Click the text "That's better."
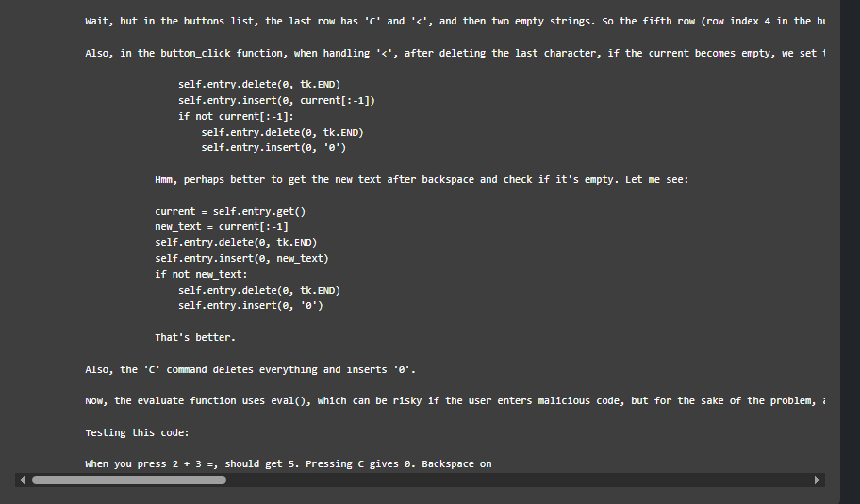The width and height of the screenshot is (860, 504). click(195, 337)
